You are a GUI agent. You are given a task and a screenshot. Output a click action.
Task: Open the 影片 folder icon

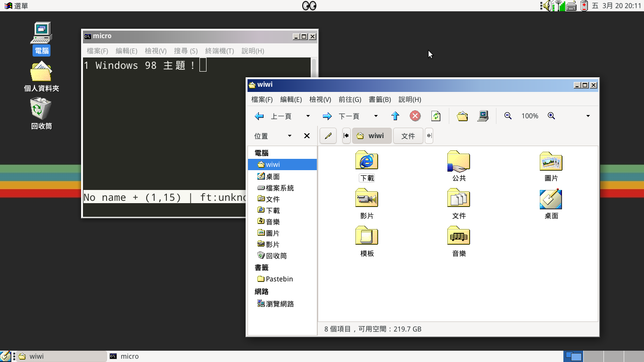click(367, 198)
